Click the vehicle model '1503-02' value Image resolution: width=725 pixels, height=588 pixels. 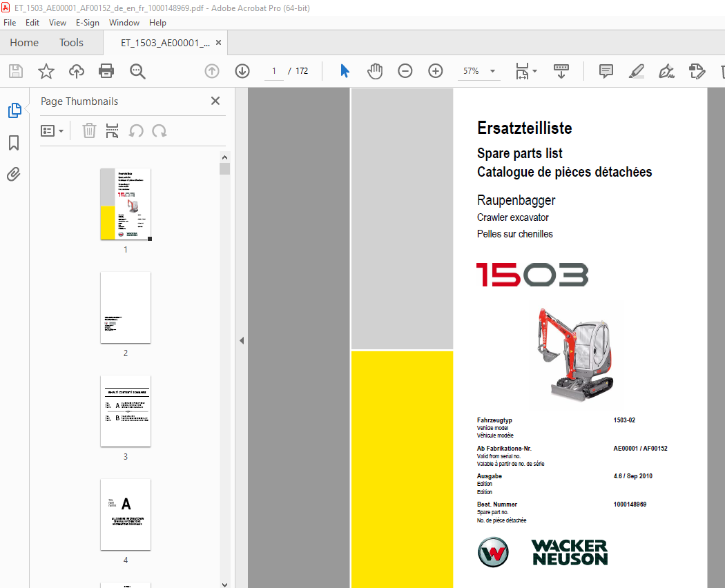click(624, 420)
